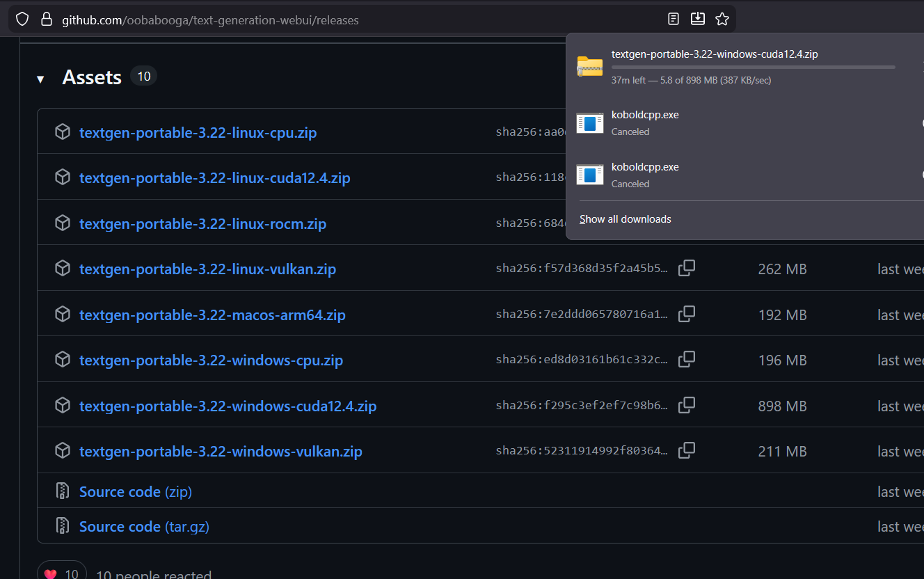Click the package icon beside macos-arm64.zip
The image size is (924, 579).
[x=63, y=315]
